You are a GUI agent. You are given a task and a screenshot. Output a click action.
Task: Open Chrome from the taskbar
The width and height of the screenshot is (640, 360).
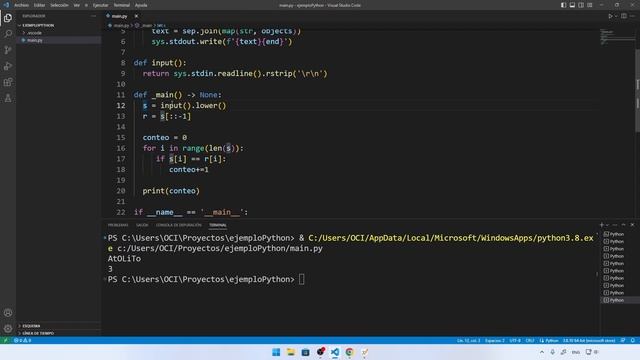pyautogui.click(x=349, y=352)
